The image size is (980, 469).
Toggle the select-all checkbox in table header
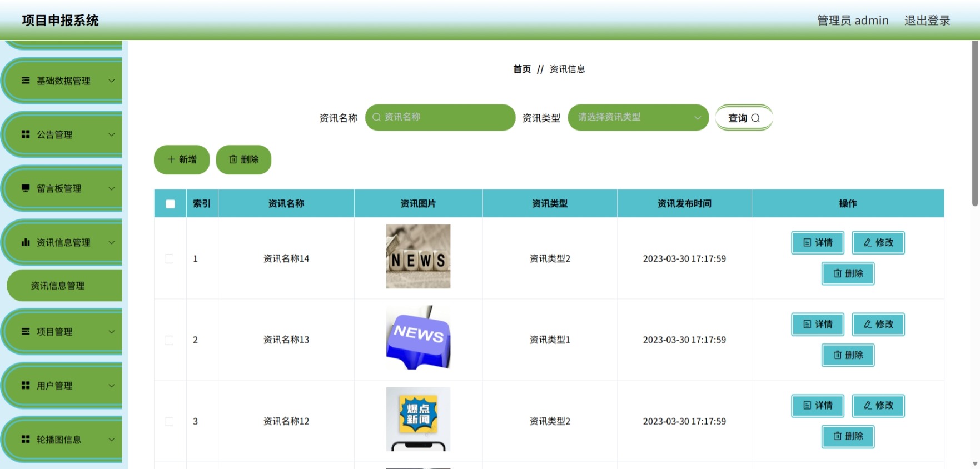[170, 204]
